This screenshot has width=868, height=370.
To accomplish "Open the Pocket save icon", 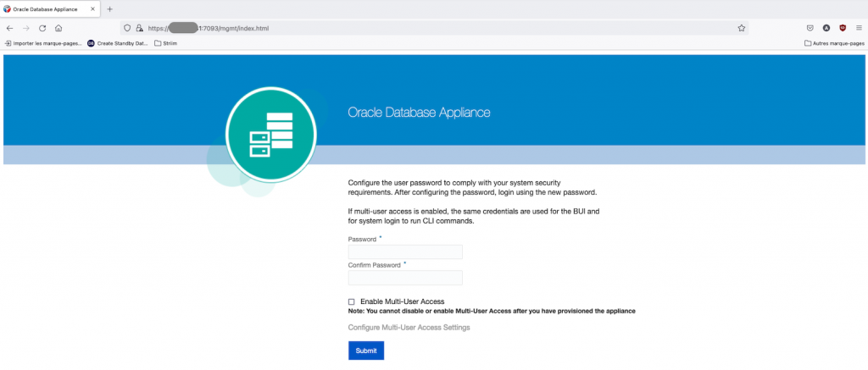I will pos(810,28).
